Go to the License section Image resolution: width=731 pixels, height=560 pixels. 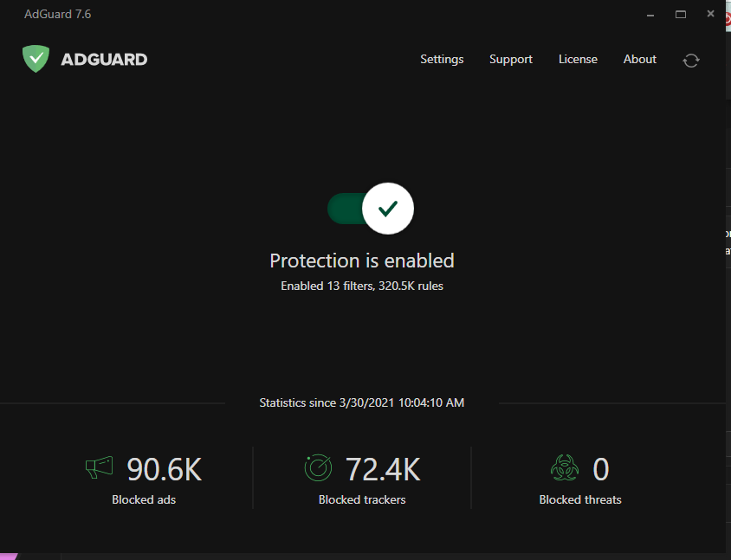(x=578, y=59)
